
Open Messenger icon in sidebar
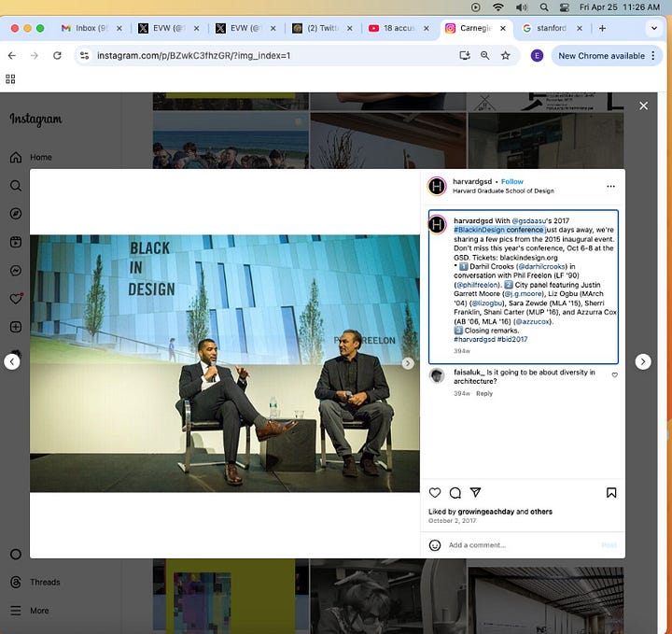click(16, 271)
